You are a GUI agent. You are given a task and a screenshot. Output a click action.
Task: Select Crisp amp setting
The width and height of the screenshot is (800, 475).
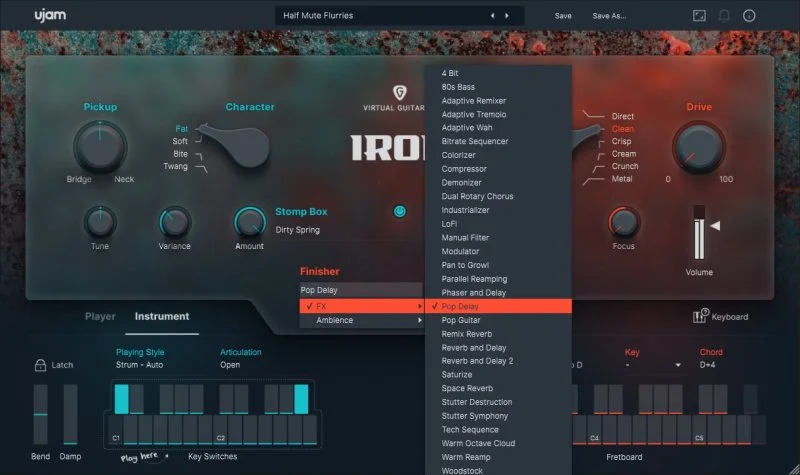click(621, 141)
